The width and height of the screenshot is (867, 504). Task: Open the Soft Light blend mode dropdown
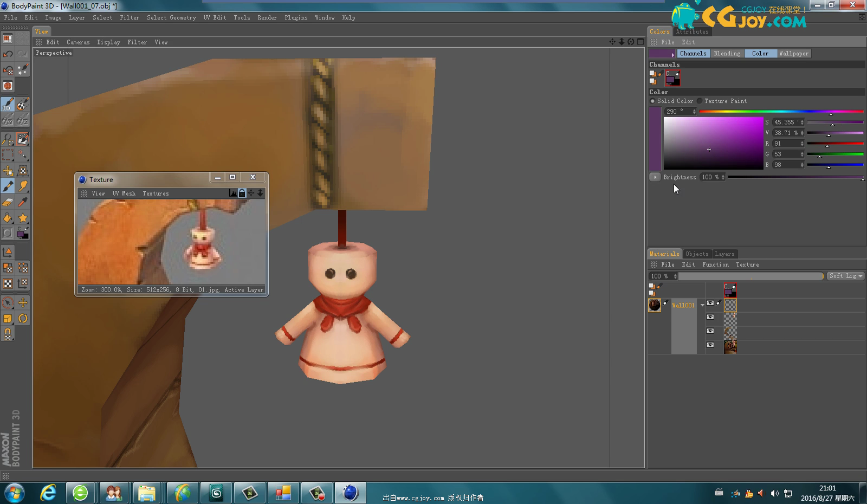pos(846,276)
